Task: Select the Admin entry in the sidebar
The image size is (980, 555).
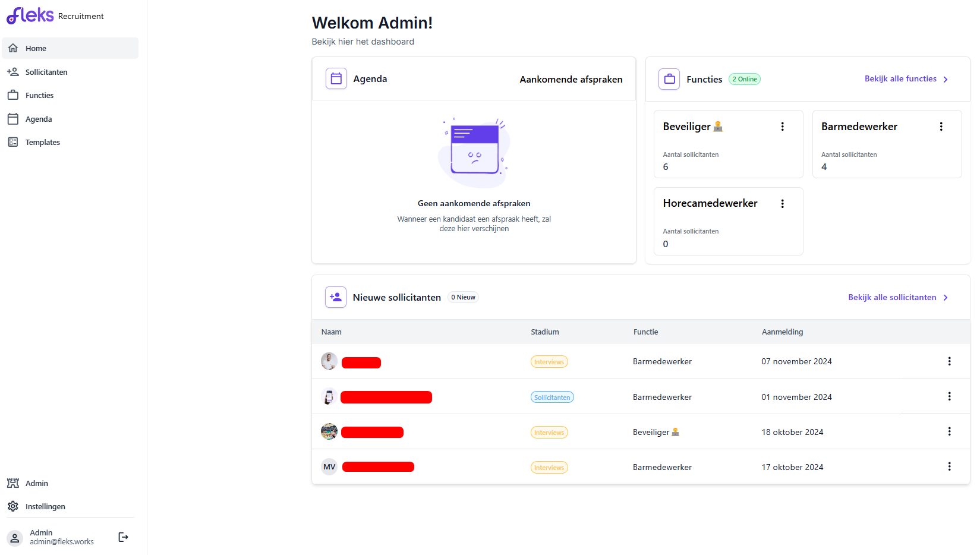Action: tap(36, 483)
